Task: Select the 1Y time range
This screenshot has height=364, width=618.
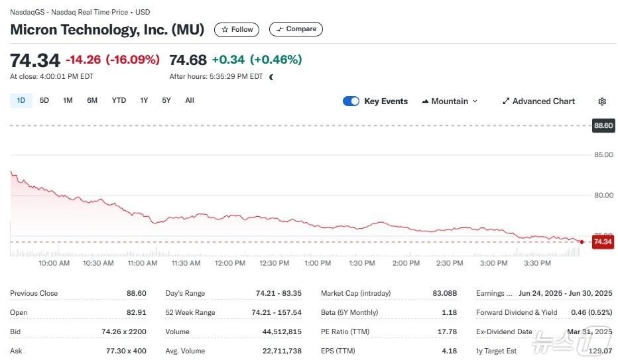Action: point(144,101)
